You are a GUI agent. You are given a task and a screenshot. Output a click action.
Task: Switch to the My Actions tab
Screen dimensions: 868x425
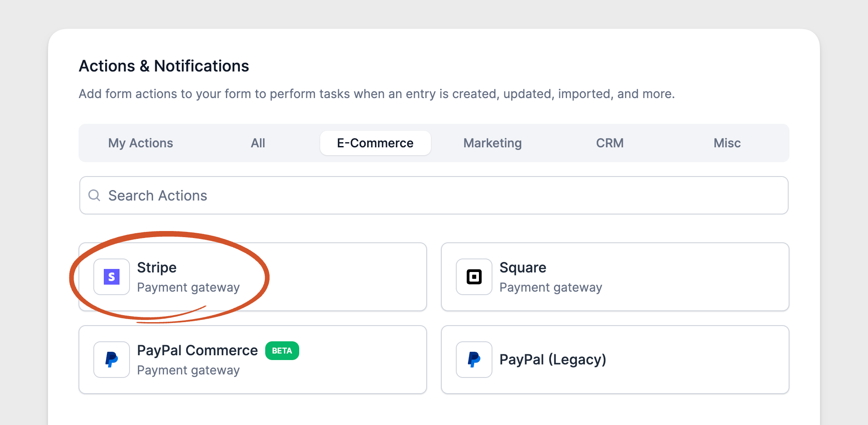point(140,143)
